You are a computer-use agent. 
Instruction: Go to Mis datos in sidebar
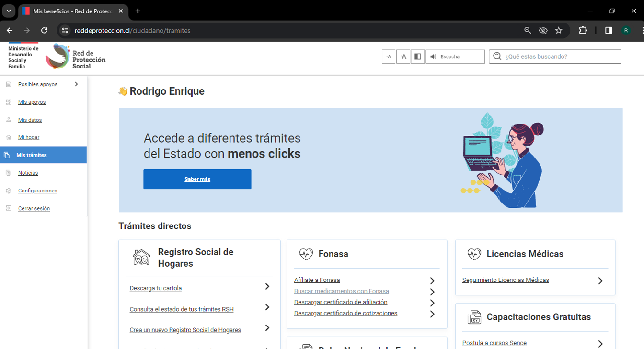click(x=30, y=120)
